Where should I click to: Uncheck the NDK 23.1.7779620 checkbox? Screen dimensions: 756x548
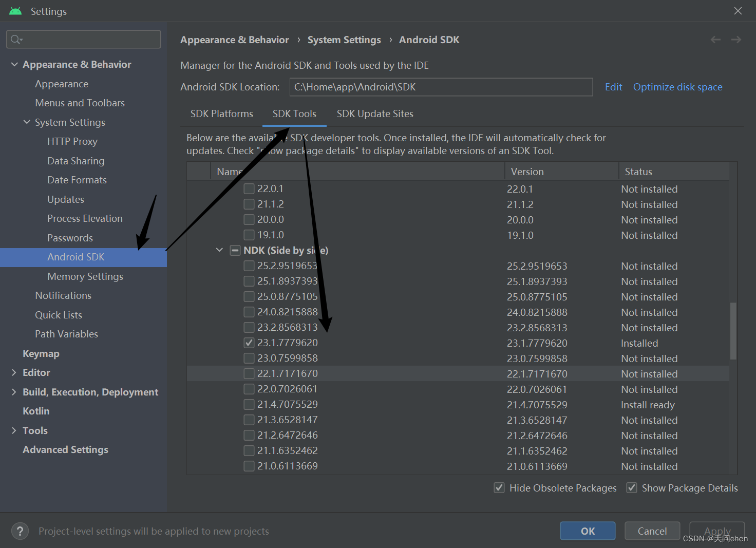pos(249,343)
